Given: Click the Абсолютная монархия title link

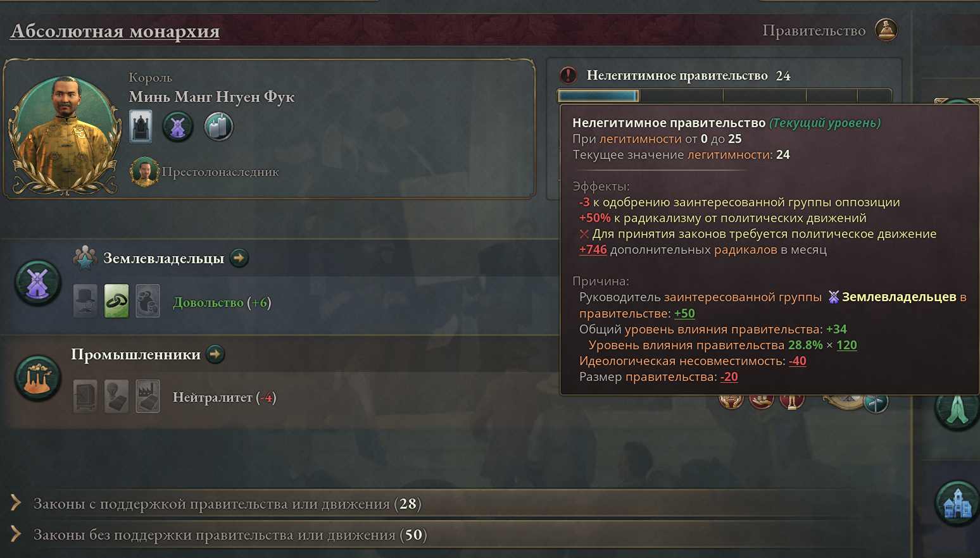Looking at the screenshot, I should (115, 30).
